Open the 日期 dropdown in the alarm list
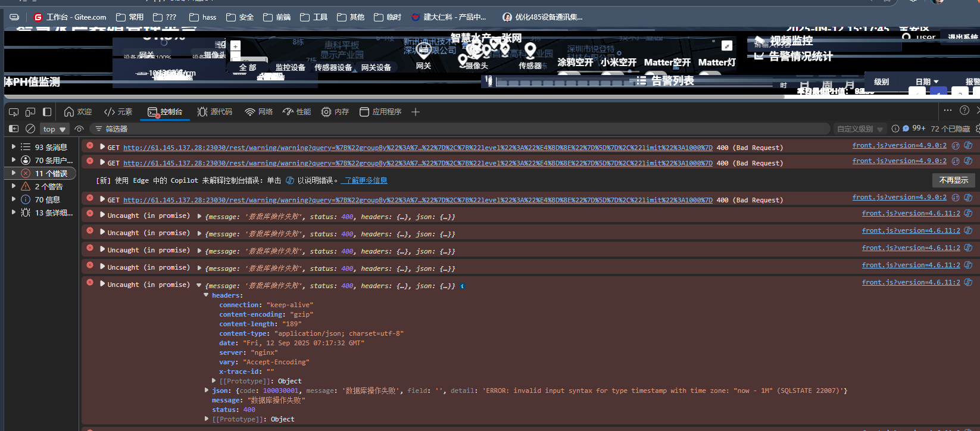Viewport: 980px width, 431px height. click(927, 82)
